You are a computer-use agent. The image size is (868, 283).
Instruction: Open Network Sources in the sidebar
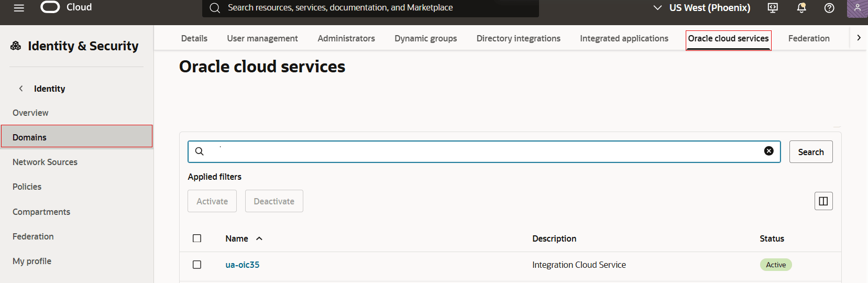[x=45, y=162]
